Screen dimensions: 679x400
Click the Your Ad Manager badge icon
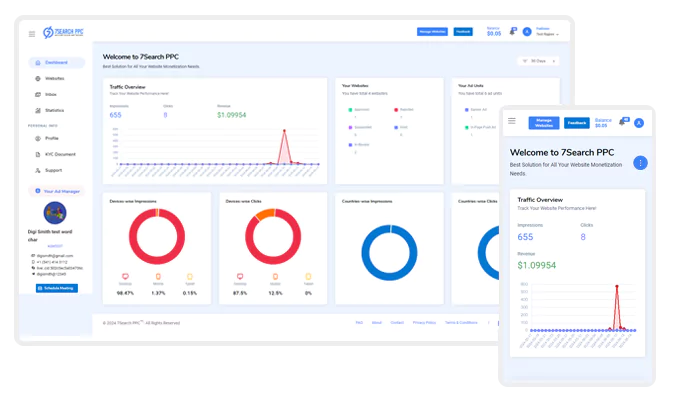pos(38,191)
